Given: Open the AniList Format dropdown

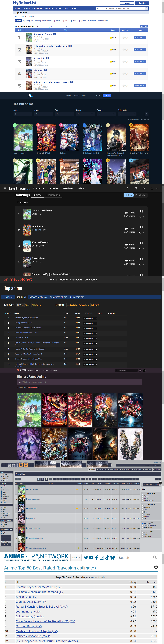Looking at the screenshot, I should pos(106,114).
